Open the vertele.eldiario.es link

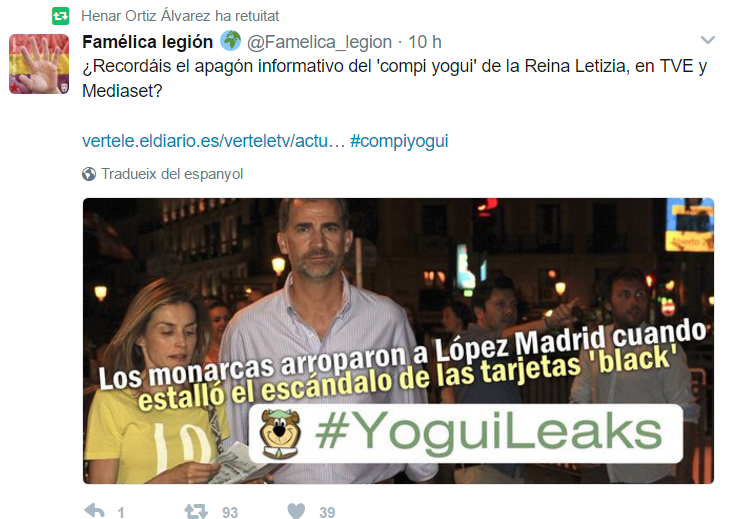coord(213,141)
